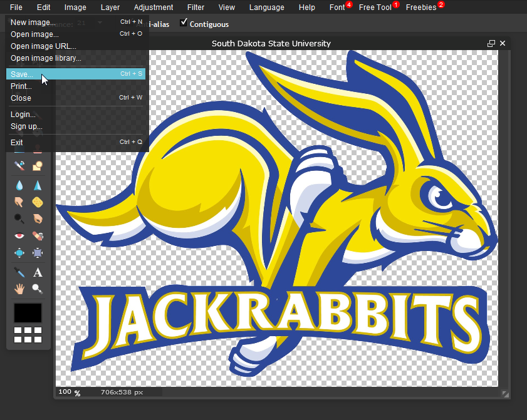Activate the Hand pan tool
Image resolution: width=527 pixels, height=420 pixels.
point(19,289)
